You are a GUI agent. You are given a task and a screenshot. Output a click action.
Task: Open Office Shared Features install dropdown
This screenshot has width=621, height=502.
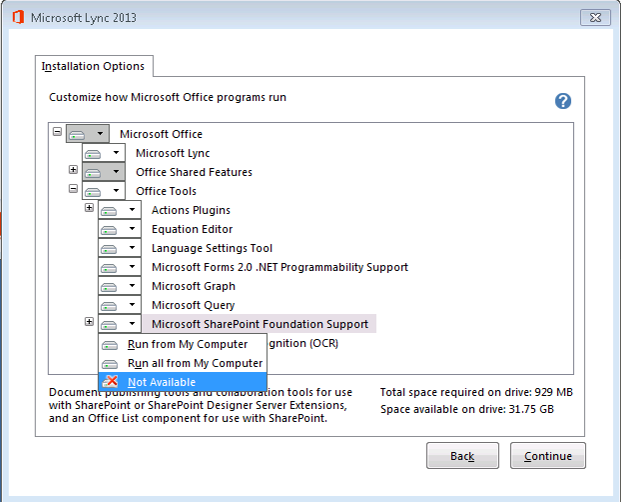point(104,172)
